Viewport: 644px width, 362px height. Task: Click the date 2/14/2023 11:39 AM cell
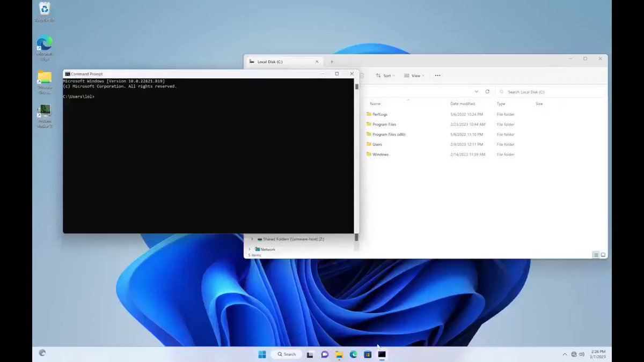point(468,154)
